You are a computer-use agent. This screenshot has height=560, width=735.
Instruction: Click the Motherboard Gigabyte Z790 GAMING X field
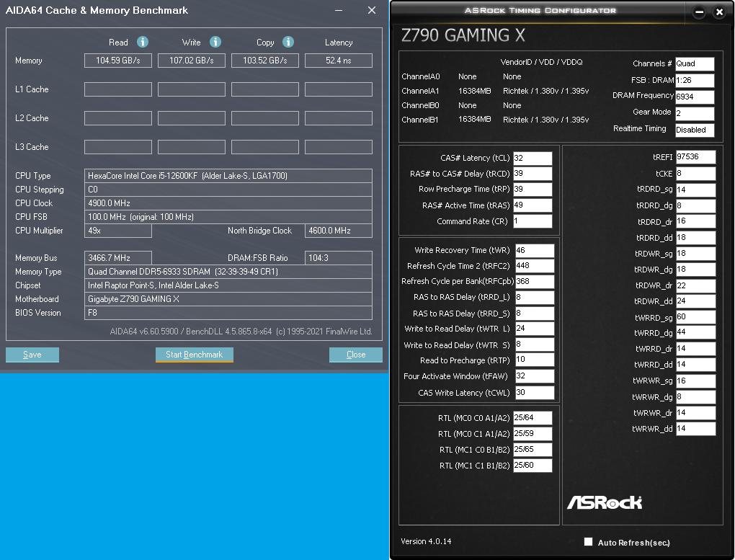click(228, 299)
